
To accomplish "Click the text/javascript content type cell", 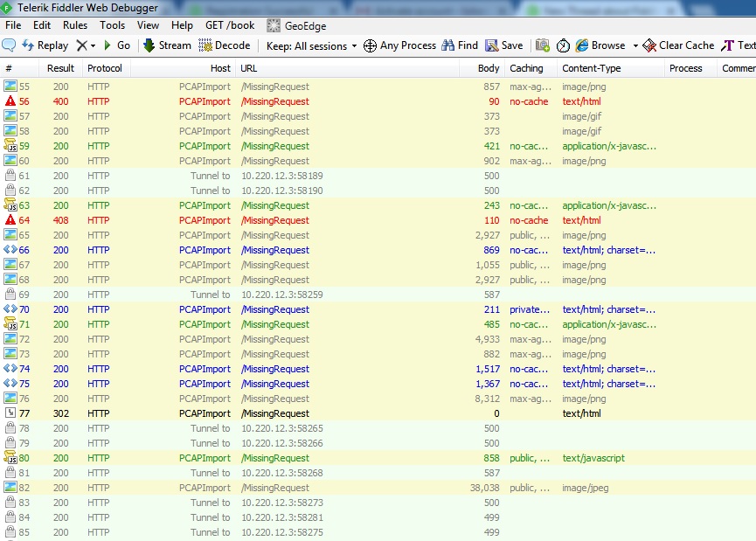I will tap(593, 458).
